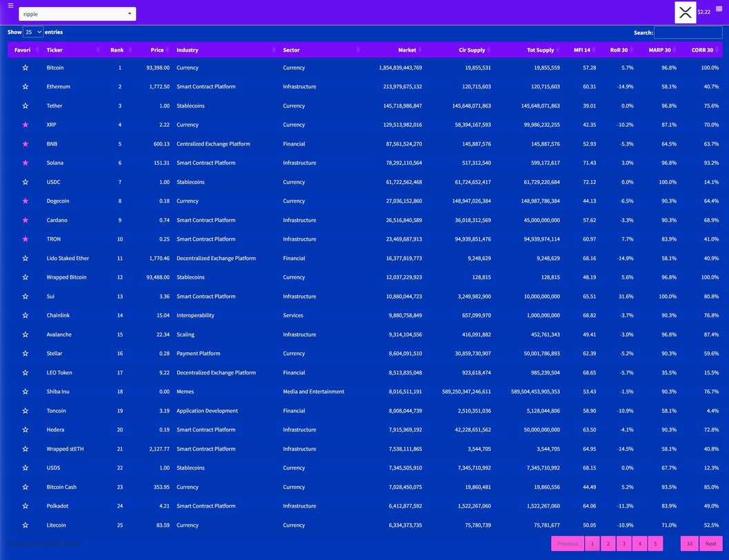Star the Avalanche row
Screen dimensions: 729x560
click(x=25, y=334)
